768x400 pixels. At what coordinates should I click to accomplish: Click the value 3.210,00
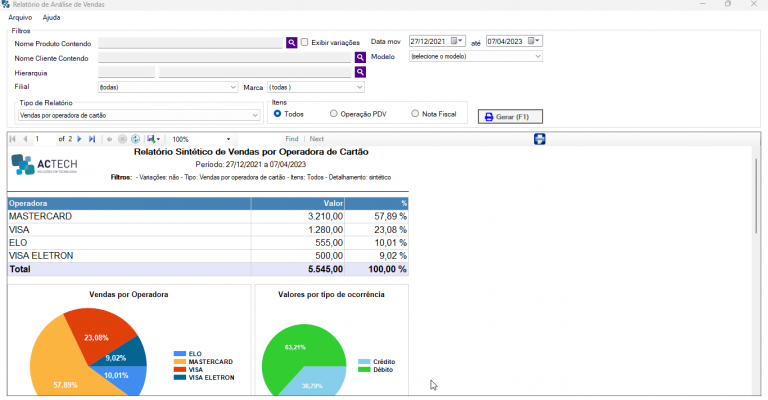click(x=325, y=216)
